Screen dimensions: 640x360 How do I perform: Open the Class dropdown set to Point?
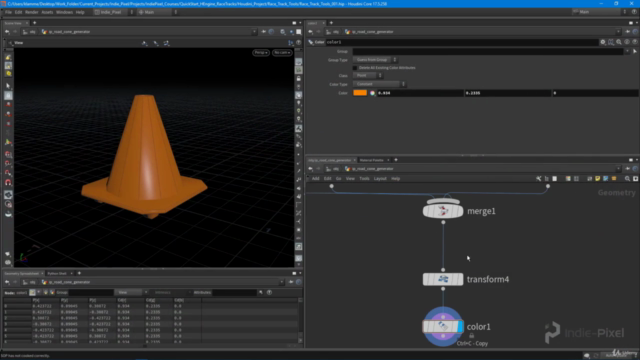point(367,76)
